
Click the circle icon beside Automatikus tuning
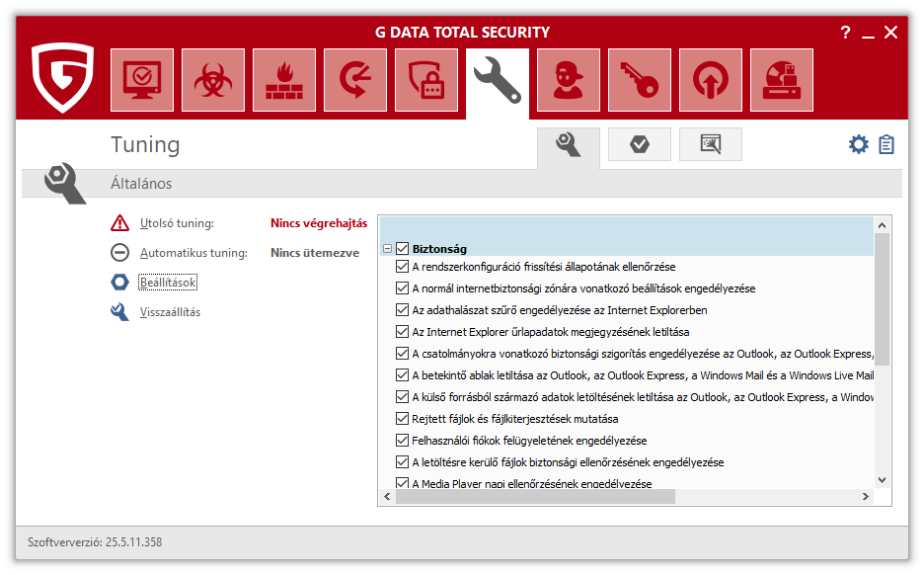pyautogui.click(x=119, y=252)
